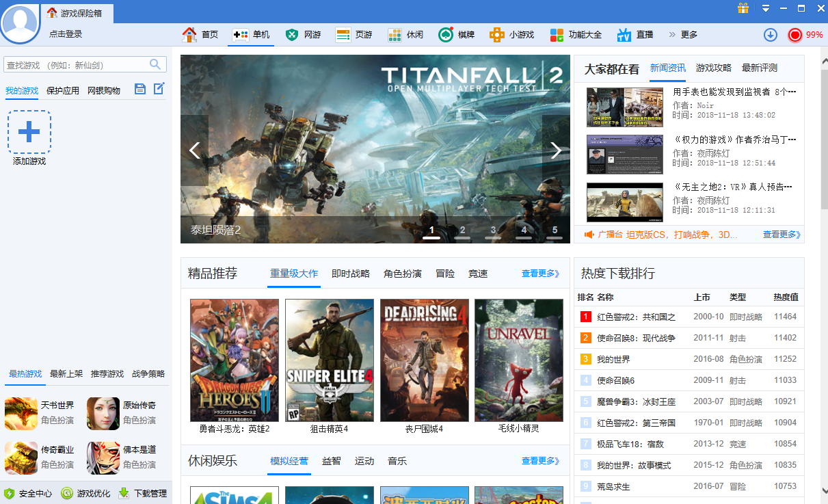
Task: Open the title bar dropdown menu arrow
Action: pyautogui.click(x=766, y=8)
